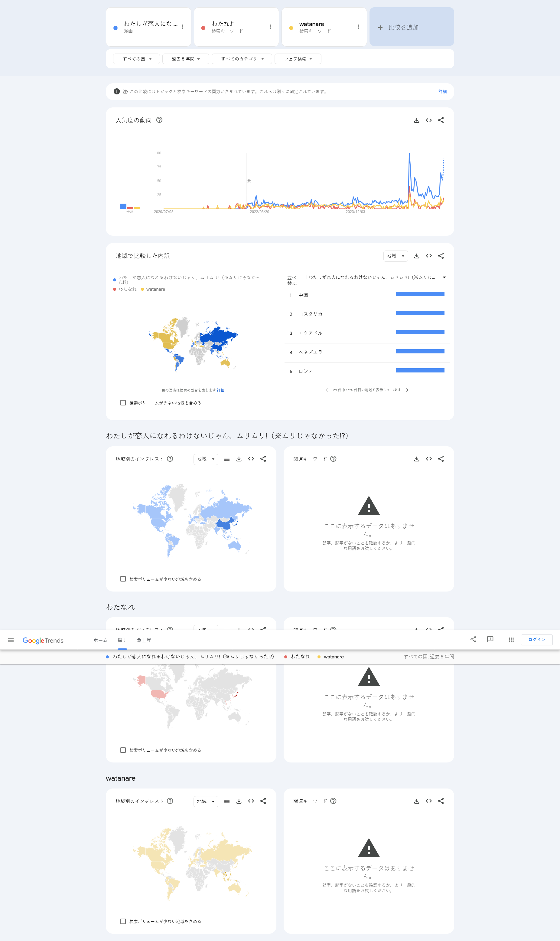Share first topic 関連キーワード card

tap(441, 459)
